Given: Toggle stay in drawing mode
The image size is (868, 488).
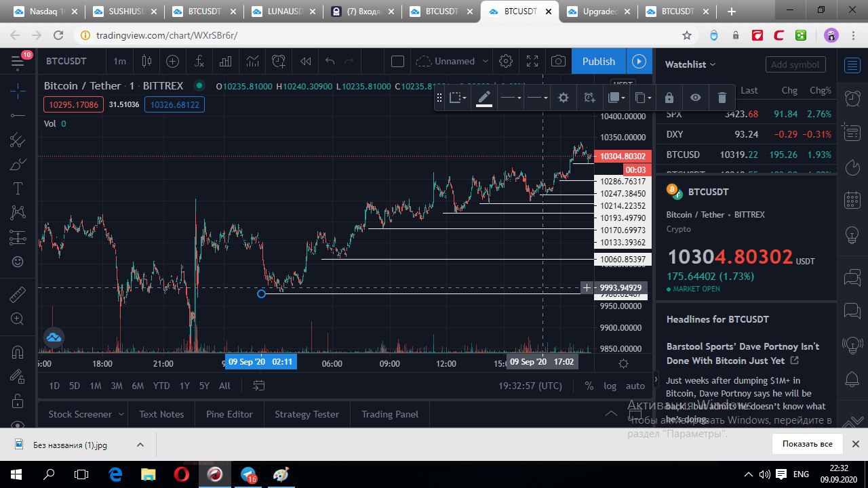Looking at the screenshot, I should 18,376.
